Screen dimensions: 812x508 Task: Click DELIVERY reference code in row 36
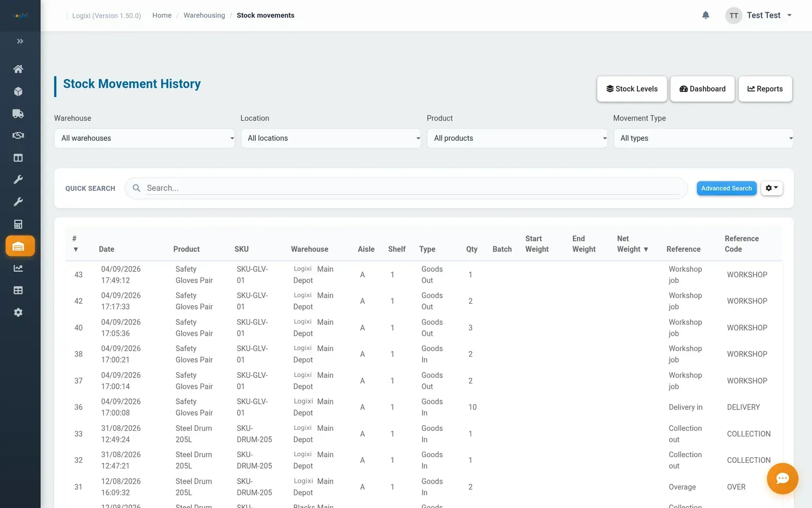[x=743, y=407]
